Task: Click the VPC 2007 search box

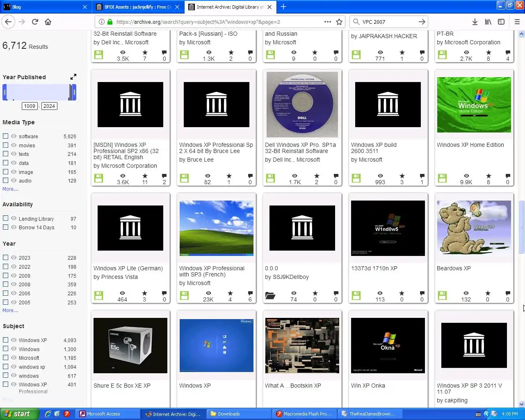Action: tap(388, 22)
